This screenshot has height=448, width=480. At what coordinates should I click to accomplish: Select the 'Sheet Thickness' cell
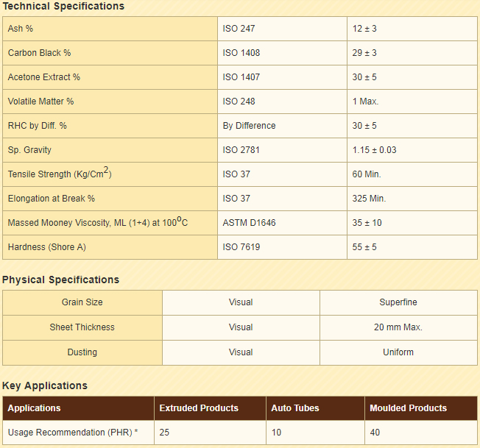82,327
